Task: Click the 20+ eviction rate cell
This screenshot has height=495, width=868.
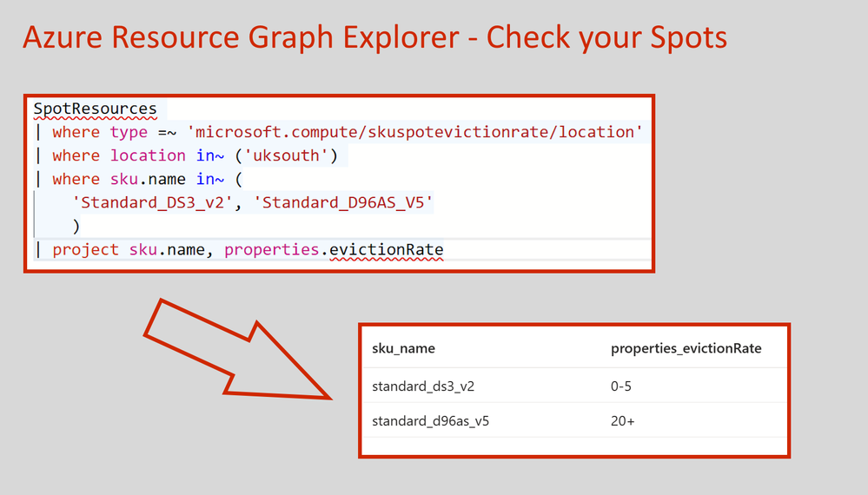Action: tap(622, 421)
